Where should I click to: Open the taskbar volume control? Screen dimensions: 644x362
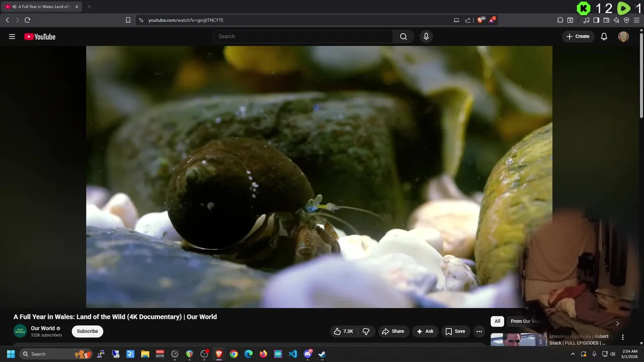pyautogui.click(x=612, y=354)
